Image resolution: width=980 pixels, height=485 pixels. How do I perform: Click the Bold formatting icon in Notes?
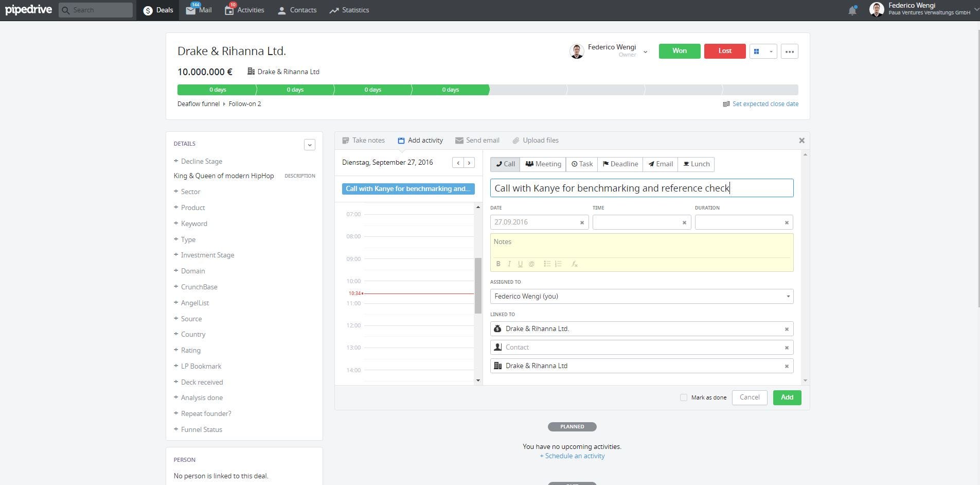[498, 264]
